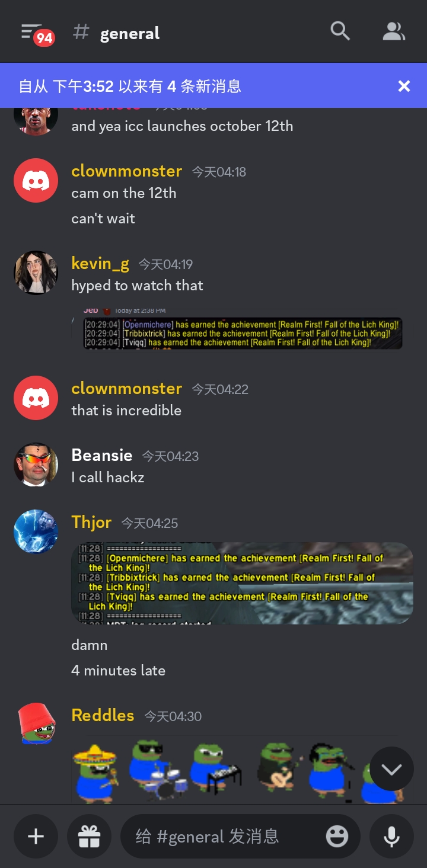
Task: Jump to latest messages chevron button
Action: [x=391, y=769]
